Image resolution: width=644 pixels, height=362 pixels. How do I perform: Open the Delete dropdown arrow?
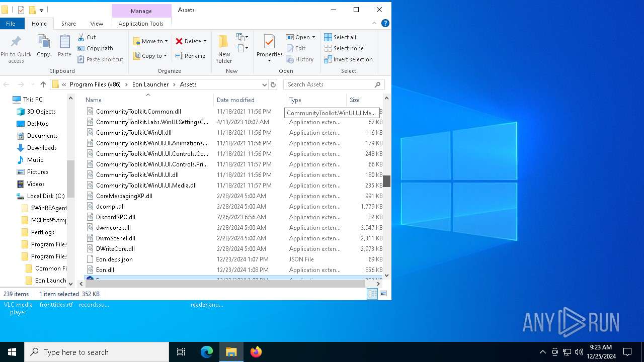click(x=205, y=41)
